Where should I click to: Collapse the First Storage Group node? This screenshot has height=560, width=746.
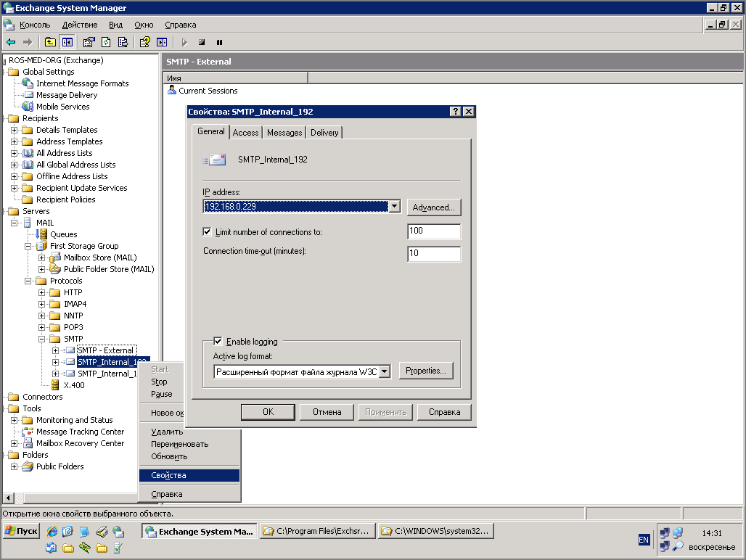tap(28, 246)
